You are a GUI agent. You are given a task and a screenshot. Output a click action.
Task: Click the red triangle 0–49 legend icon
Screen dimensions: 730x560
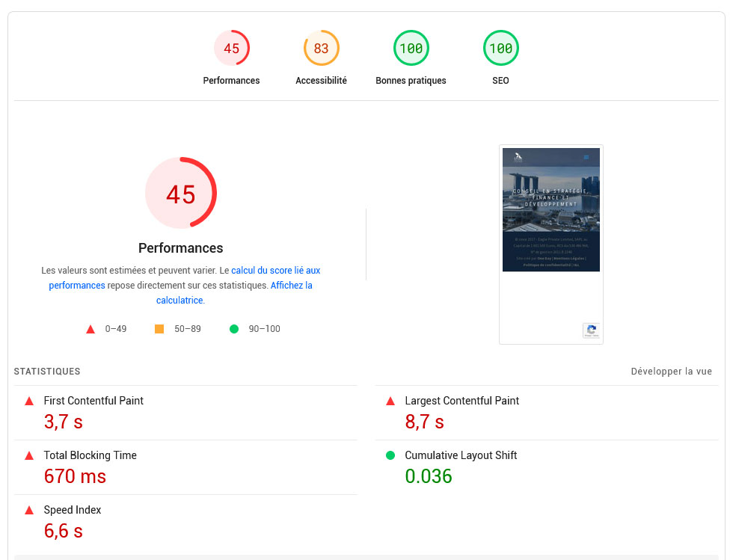[x=91, y=330]
